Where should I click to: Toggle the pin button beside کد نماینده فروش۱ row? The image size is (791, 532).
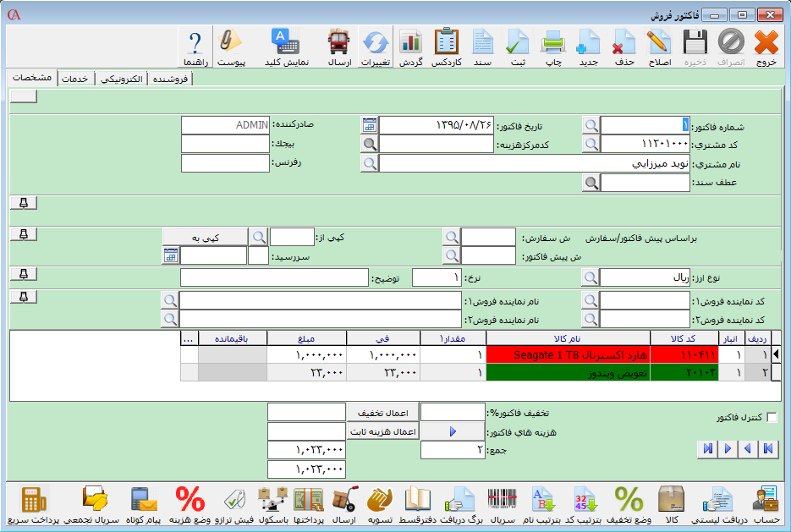click(x=23, y=296)
